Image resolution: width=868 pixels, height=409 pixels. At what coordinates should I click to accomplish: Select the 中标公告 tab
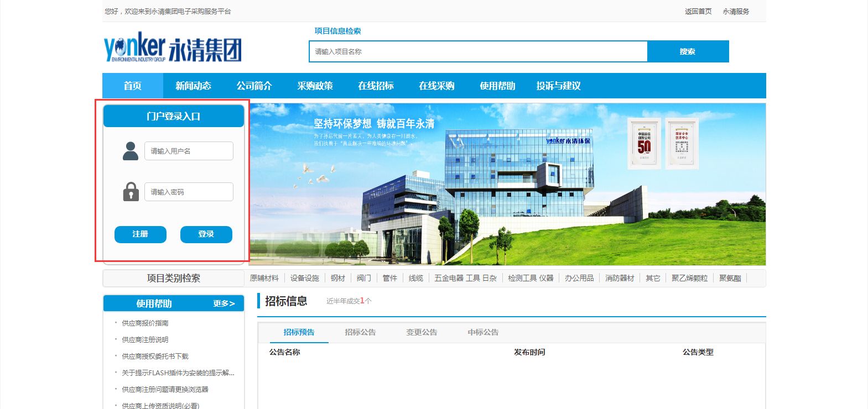(483, 332)
